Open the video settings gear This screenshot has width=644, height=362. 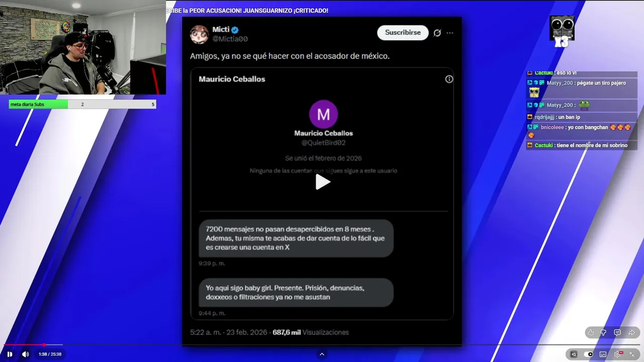click(618, 354)
